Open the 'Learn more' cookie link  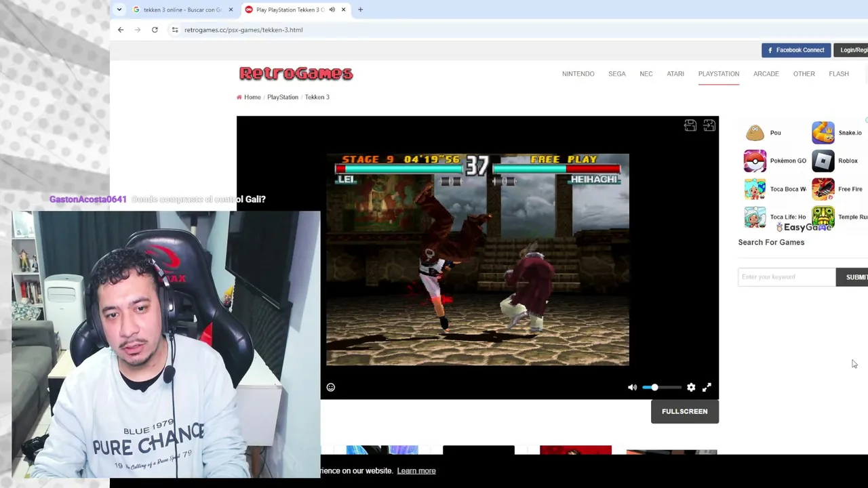click(x=416, y=471)
